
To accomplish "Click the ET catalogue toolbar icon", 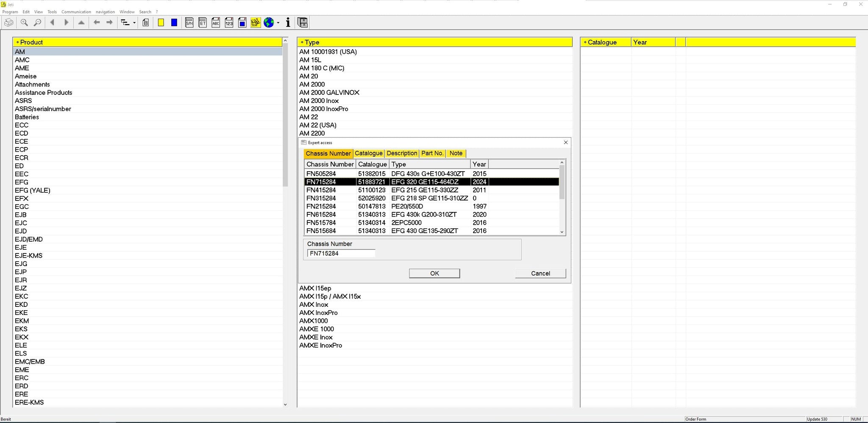I will [203, 23].
